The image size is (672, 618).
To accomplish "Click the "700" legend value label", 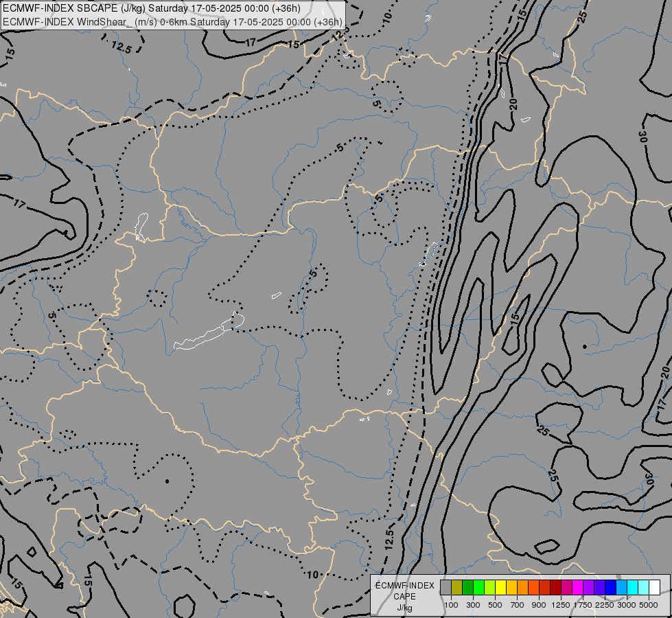I will (518, 605).
